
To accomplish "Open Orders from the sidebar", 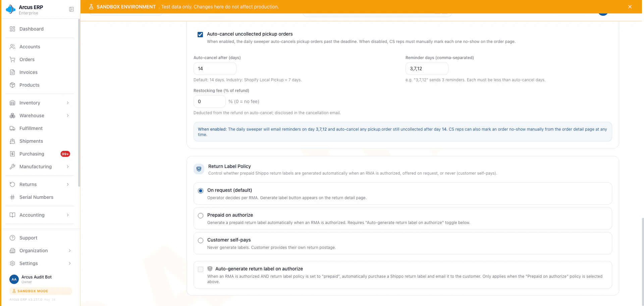I will 40,59.
